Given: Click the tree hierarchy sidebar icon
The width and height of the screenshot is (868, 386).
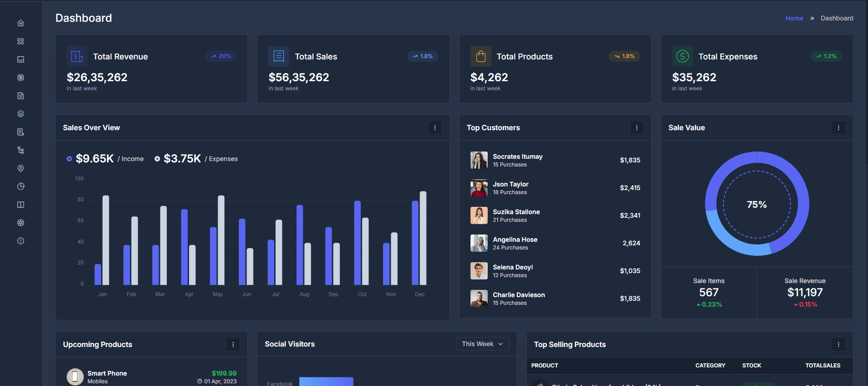Looking at the screenshot, I should tap(20, 150).
